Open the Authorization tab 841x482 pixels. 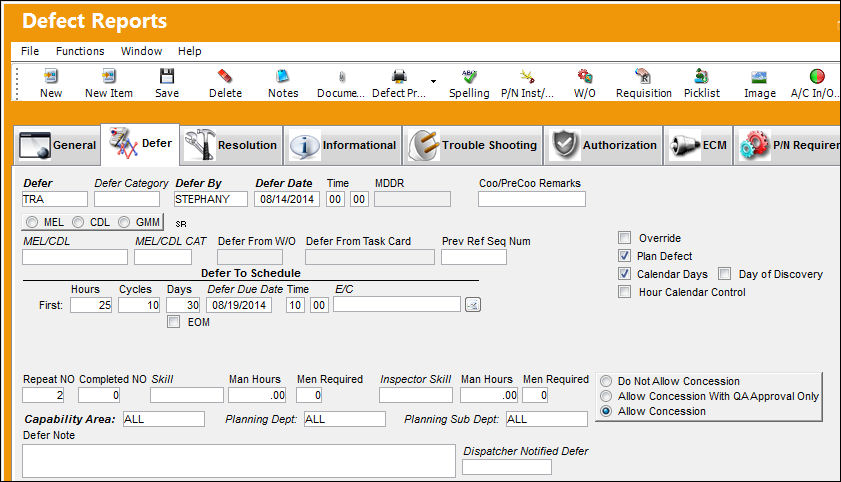[603, 145]
